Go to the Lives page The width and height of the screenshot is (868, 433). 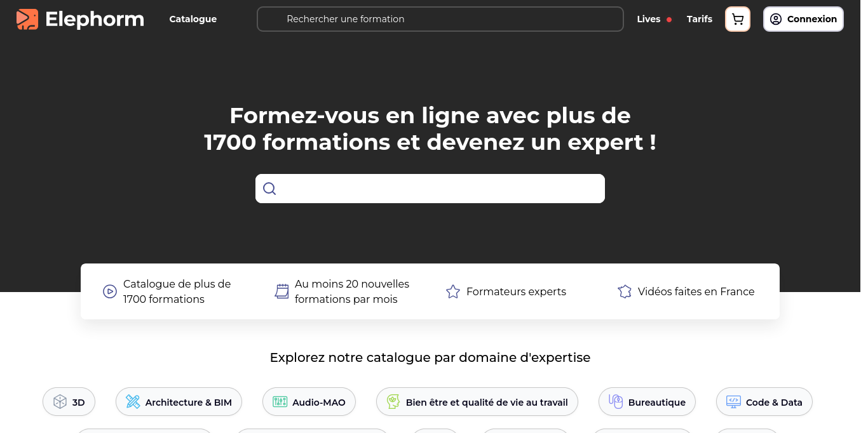[649, 19]
